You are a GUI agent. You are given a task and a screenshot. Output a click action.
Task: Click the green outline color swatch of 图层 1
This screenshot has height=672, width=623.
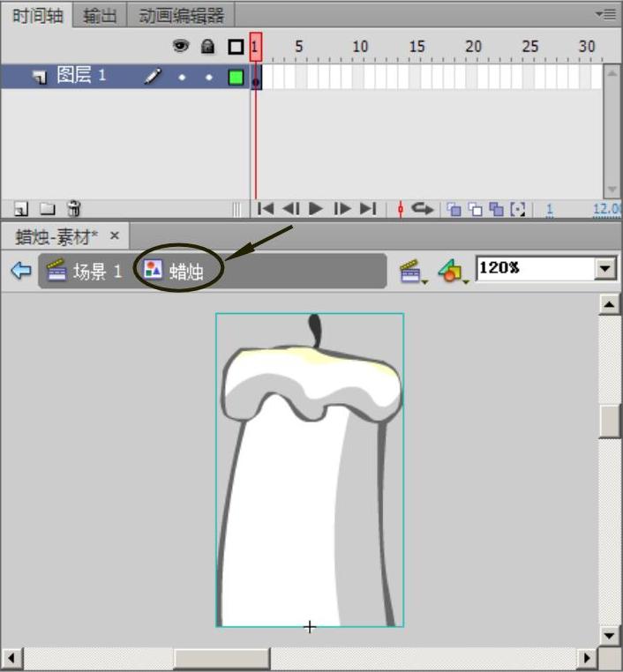[x=236, y=77]
